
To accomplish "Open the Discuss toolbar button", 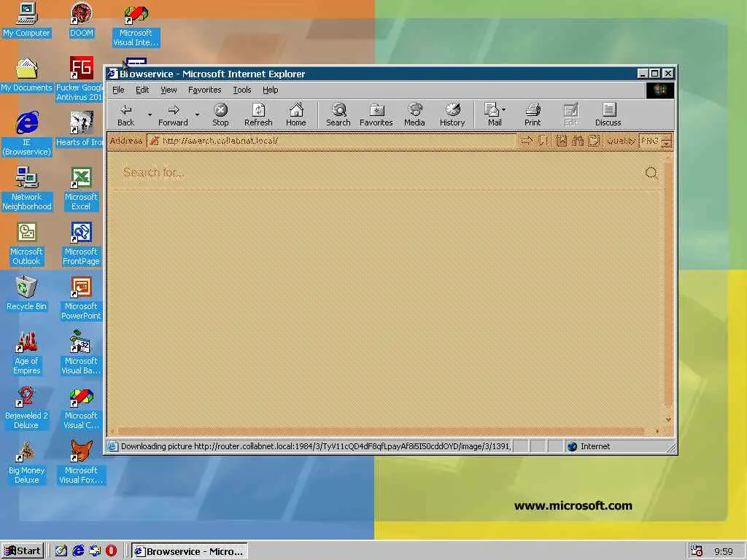I will pos(608,115).
